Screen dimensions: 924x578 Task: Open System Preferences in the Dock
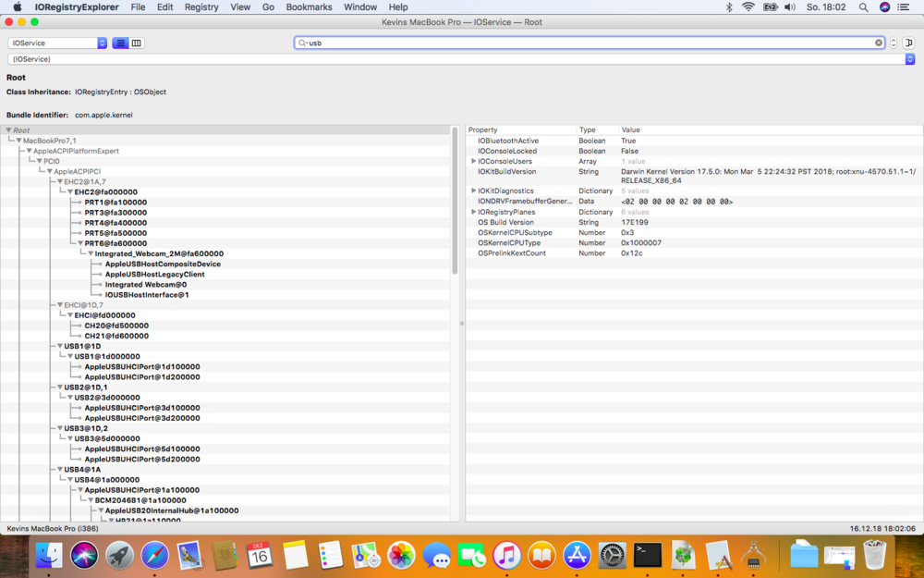tap(612, 555)
